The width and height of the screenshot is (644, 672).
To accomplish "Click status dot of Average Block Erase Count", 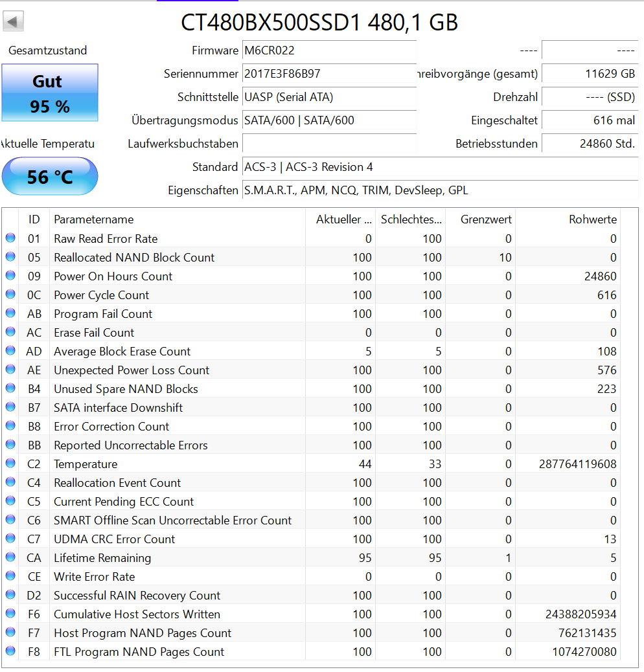I will pos(11,351).
